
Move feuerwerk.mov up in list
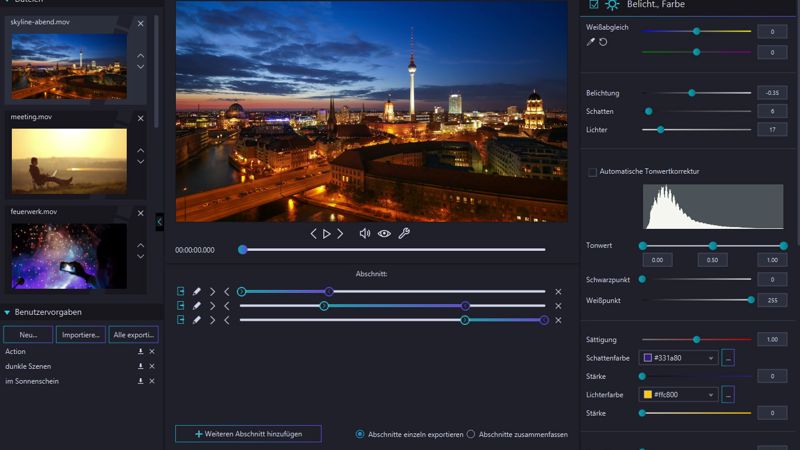(x=140, y=245)
